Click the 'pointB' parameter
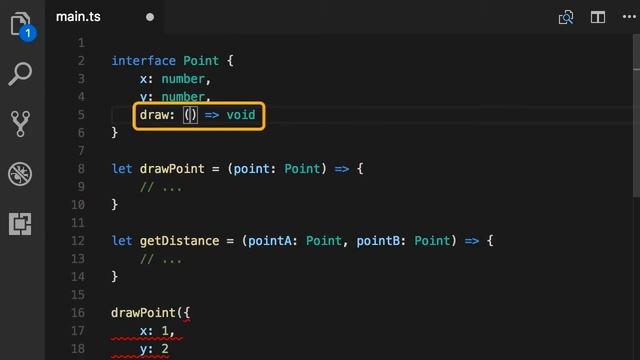The height and width of the screenshot is (360, 640). (378, 241)
